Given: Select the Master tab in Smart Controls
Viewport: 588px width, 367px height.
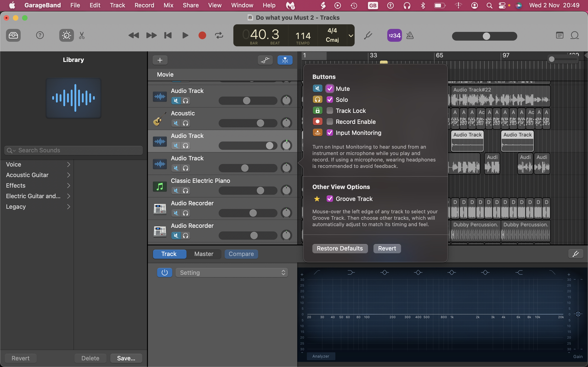Looking at the screenshot, I should coord(204,254).
